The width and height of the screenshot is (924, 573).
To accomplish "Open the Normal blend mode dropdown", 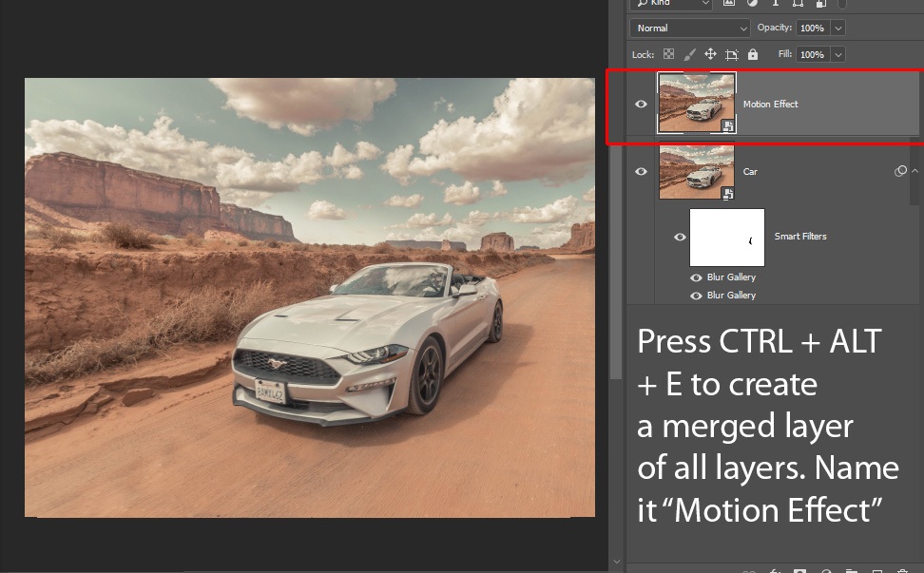I will point(690,29).
